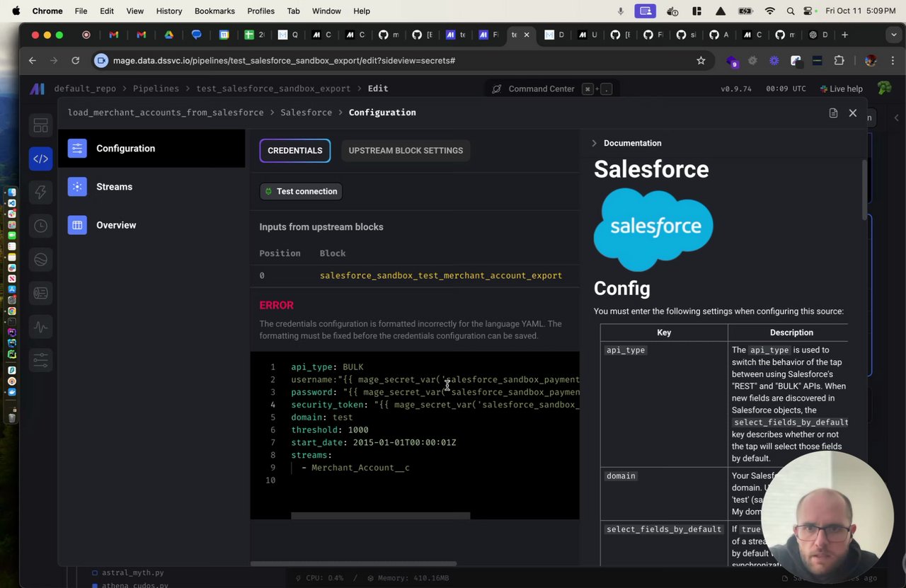Open macOS Spotlight search icon
The height and width of the screenshot is (588, 906).
tap(790, 11)
